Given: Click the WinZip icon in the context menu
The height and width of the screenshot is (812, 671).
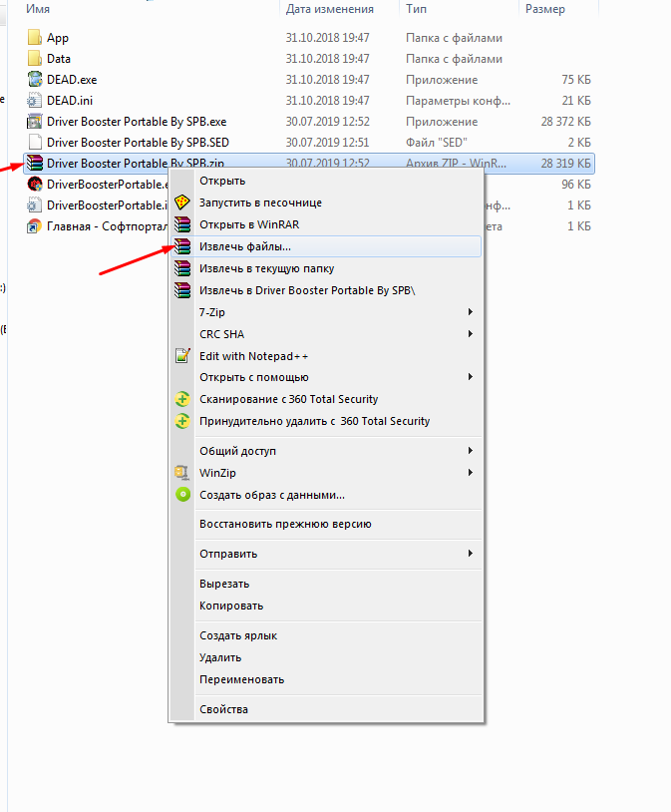Looking at the screenshot, I should click(x=182, y=472).
